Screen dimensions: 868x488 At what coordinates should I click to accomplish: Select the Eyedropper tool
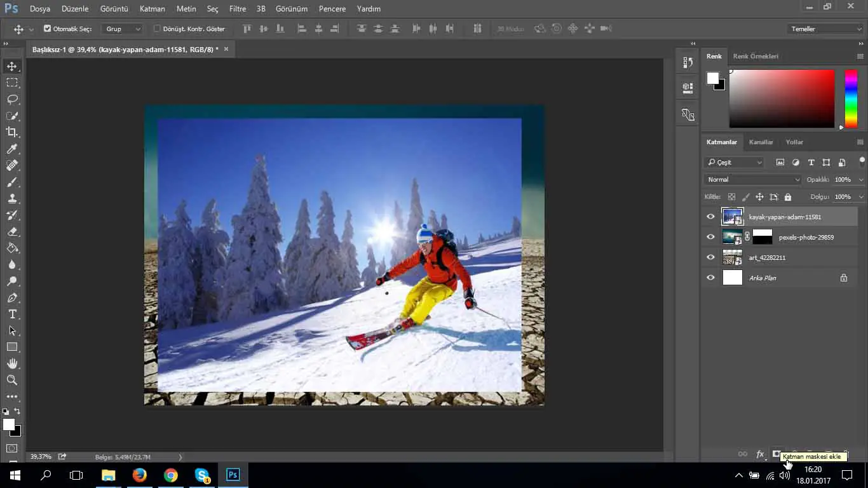tap(12, 149)
